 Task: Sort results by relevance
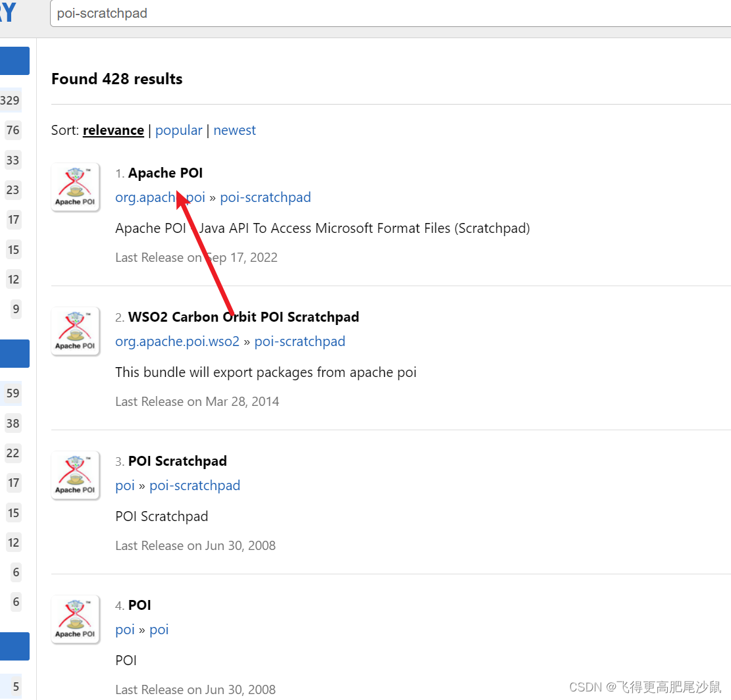[x=113, y=130]
